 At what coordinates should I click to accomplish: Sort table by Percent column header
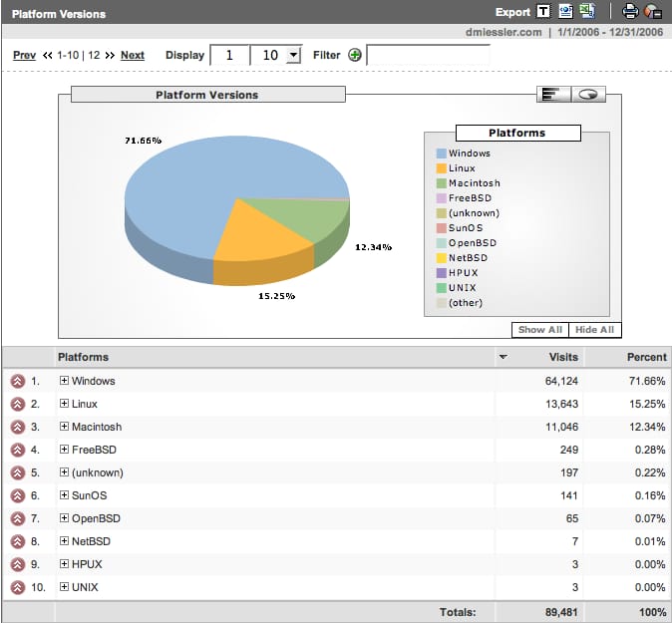click(647, 357)
